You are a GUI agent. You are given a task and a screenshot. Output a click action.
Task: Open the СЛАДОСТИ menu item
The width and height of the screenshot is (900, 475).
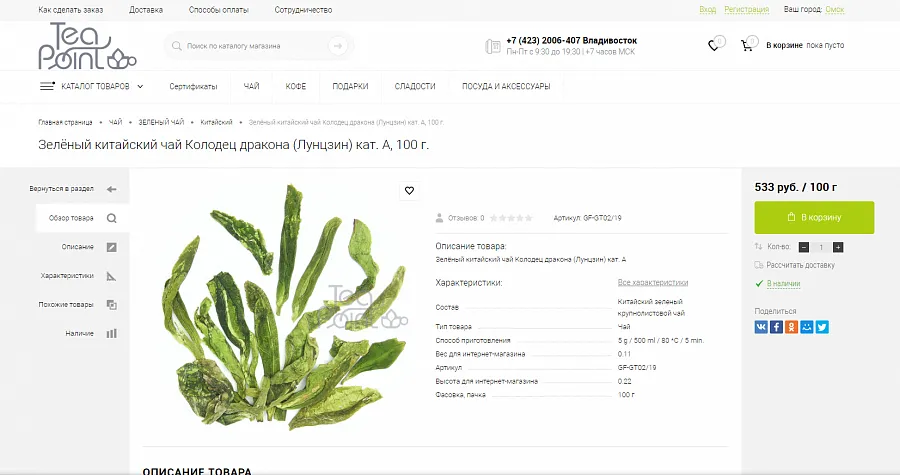(x=415, y=87)
